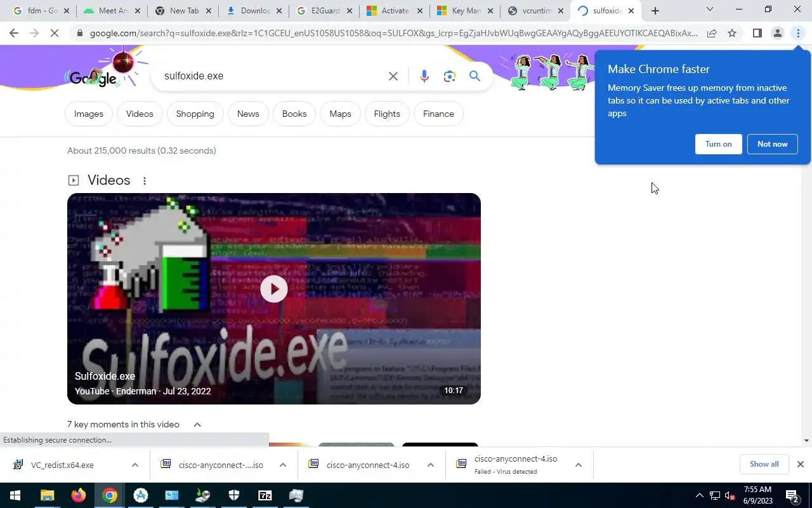Image resolution: width=812 pixels, height=508 pixels.
Task: Open Chrome profile menu
Action: [x=777, y=33]
